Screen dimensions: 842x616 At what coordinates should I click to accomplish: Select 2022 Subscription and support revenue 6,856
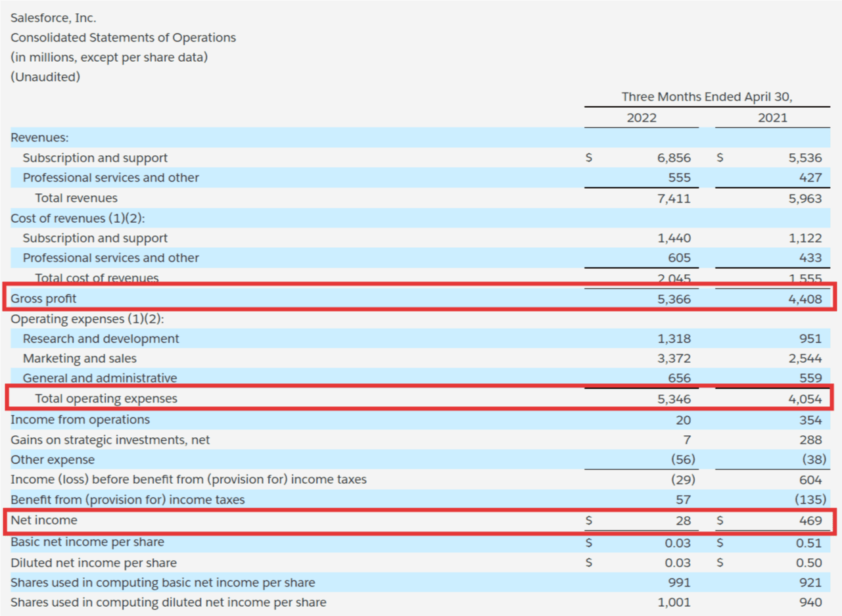pos(674,158)
